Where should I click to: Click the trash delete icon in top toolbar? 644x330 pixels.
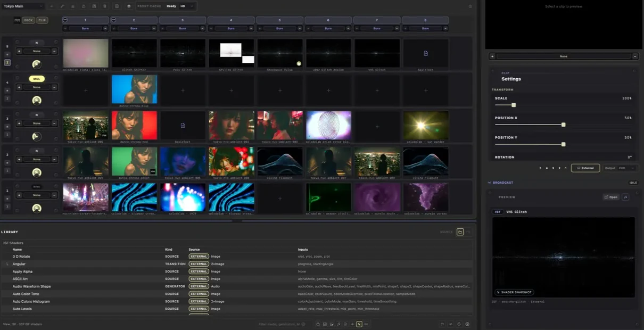click(x=105, y=6)
